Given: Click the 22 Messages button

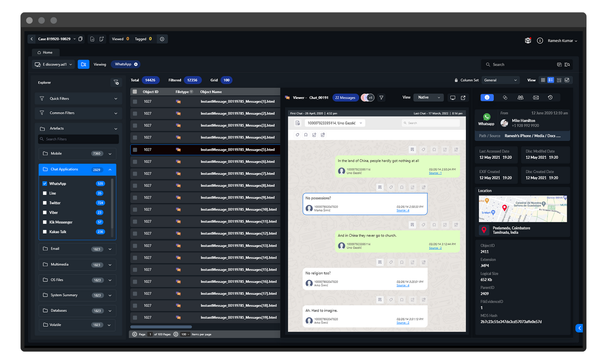Looking at the screenshot, I should coord(345,98).
